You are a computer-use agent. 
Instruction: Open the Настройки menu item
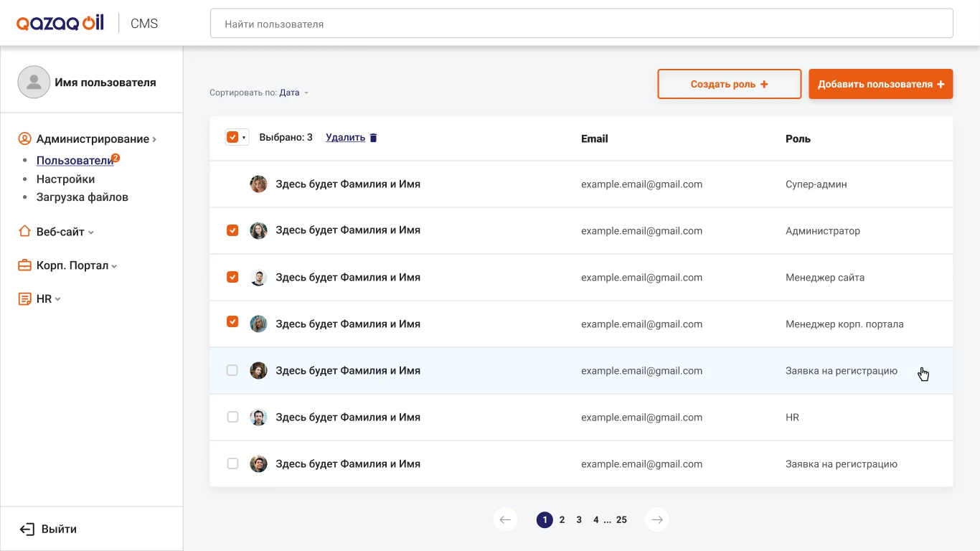(65, 179)
